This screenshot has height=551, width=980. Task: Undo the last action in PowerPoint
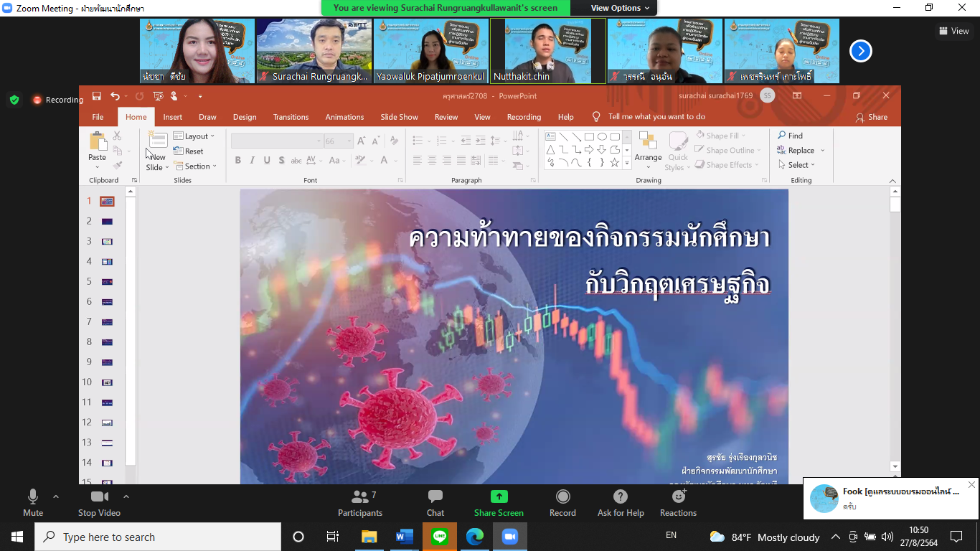click(x=115, y=96)
